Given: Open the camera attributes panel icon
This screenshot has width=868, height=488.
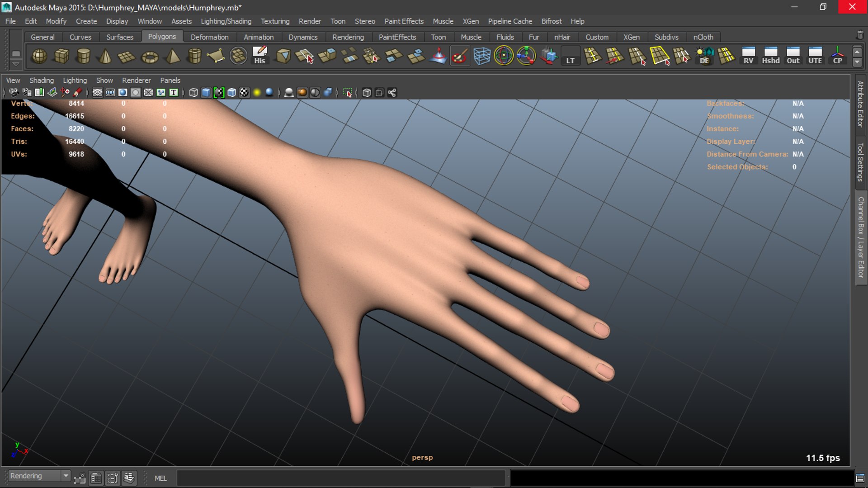Looking at the screenshot, I should pos(27,93).
